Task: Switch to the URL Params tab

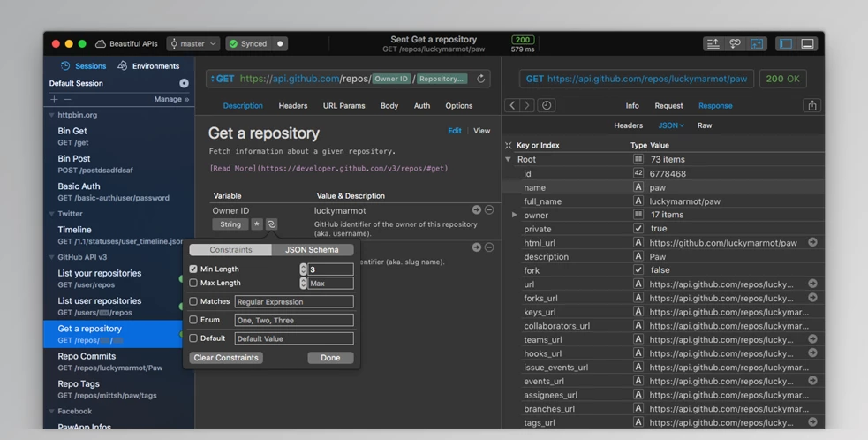Action: point(343,106)
